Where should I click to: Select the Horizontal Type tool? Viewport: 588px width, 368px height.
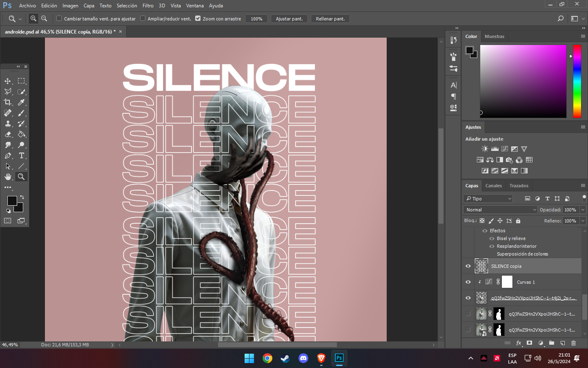21,155
